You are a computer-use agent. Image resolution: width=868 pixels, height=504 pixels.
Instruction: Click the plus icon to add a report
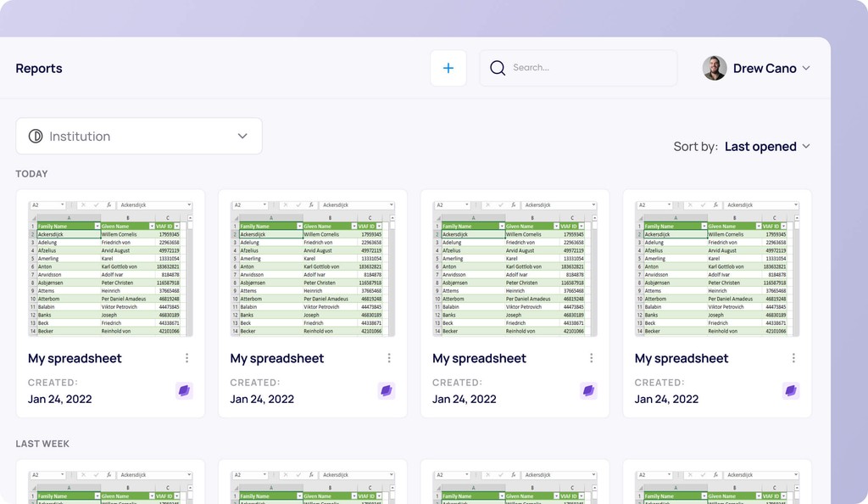point(448,68)
